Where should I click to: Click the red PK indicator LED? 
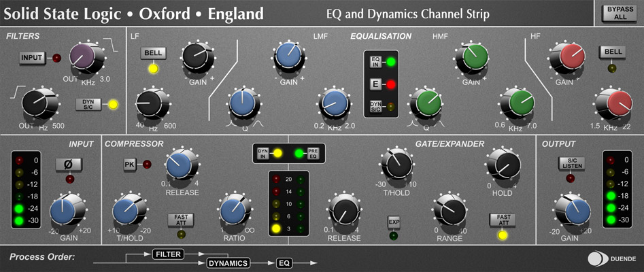pyautogui.click(x=147, y=165)
